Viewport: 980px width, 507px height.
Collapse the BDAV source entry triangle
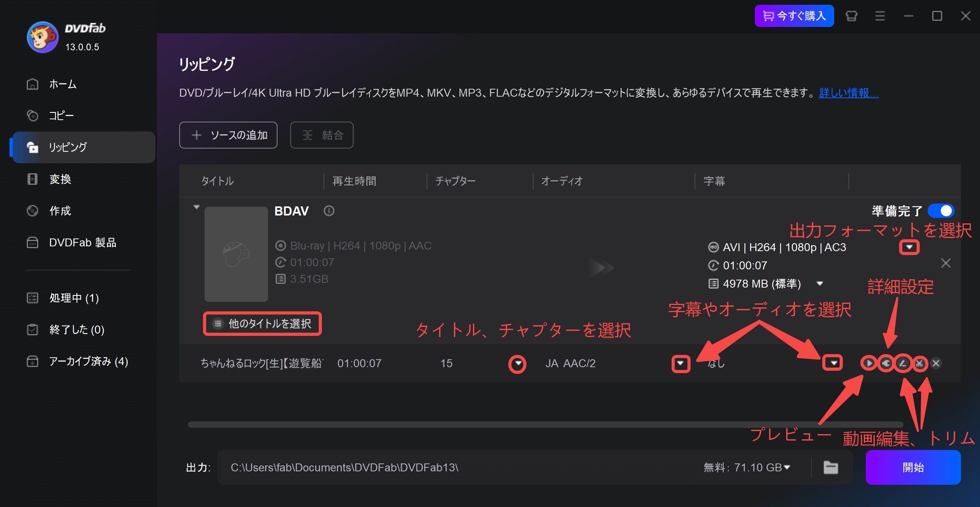click(x=197, y=207)
